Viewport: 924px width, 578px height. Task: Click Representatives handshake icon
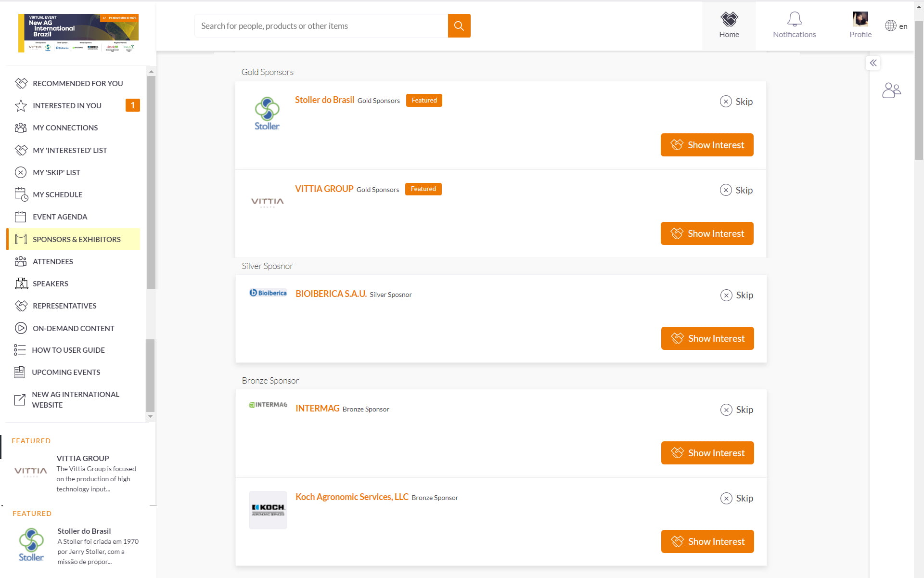(21, 306)
